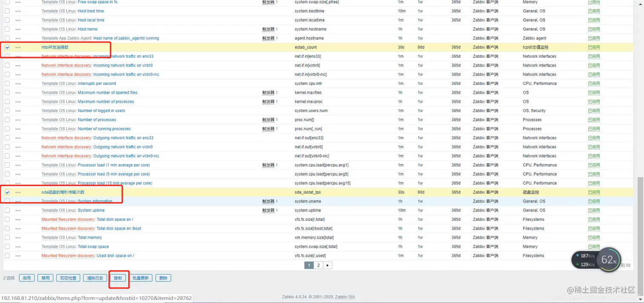The image size is (644, 303).
Task: Open the Total memory item link
Action: 90,238
